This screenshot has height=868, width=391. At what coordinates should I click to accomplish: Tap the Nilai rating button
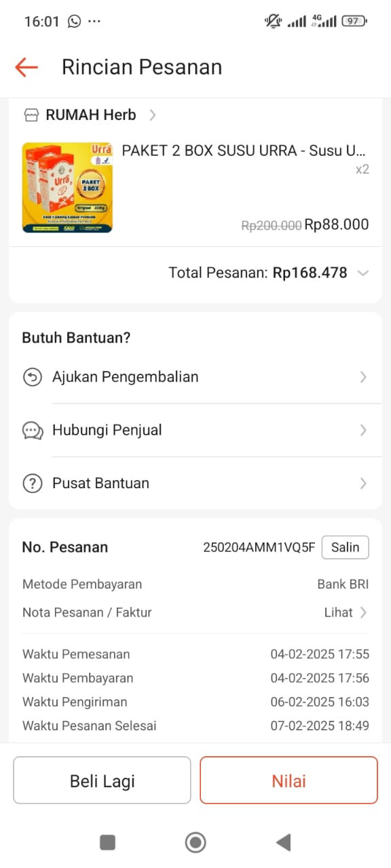click(288, 781)
